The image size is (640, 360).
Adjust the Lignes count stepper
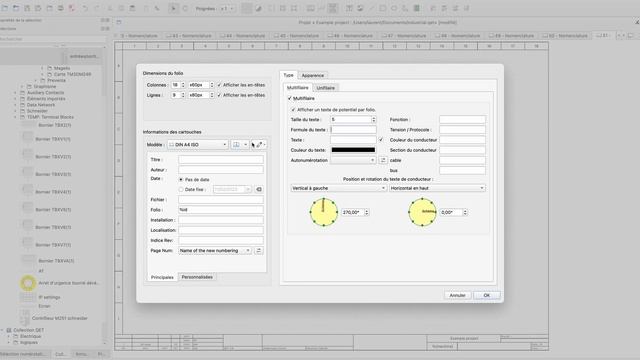pyautogui.click(x=183, y=95)
